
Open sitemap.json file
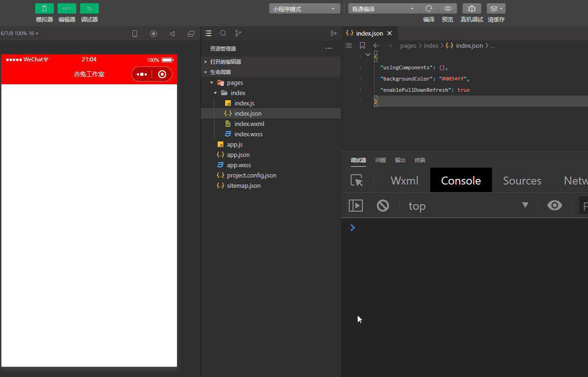coord(271,185)
